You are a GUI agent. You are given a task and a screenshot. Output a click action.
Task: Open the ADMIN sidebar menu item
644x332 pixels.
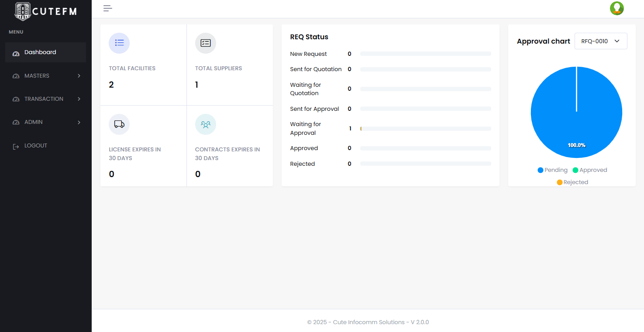(34, 122)
